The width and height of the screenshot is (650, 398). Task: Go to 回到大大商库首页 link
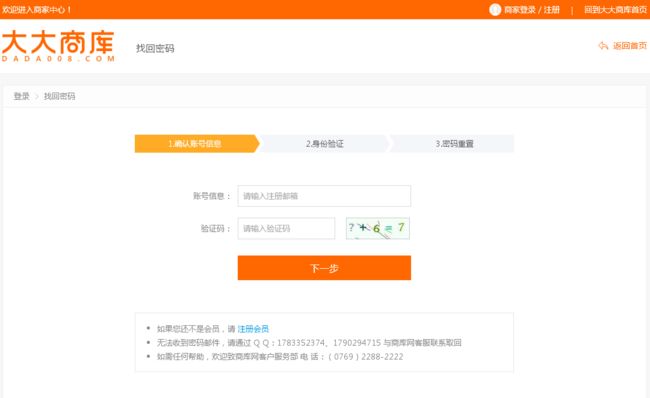pyautogui.click(x=615, y=10)
